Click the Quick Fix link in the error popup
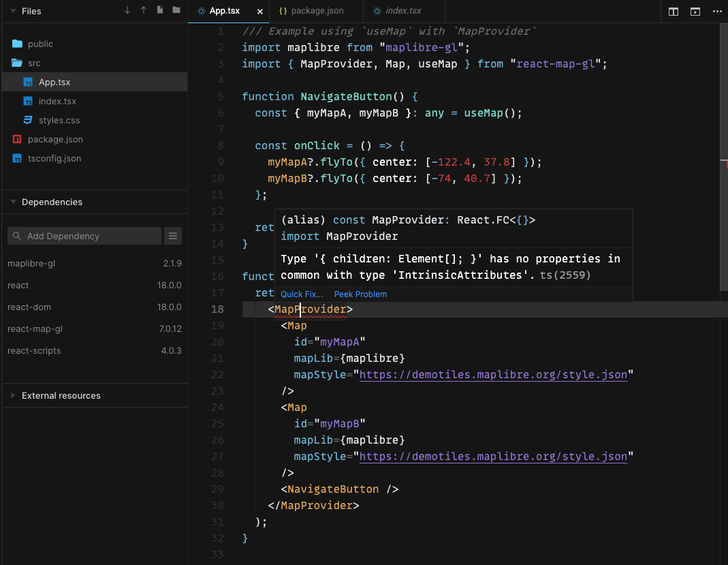 point(302,294)
